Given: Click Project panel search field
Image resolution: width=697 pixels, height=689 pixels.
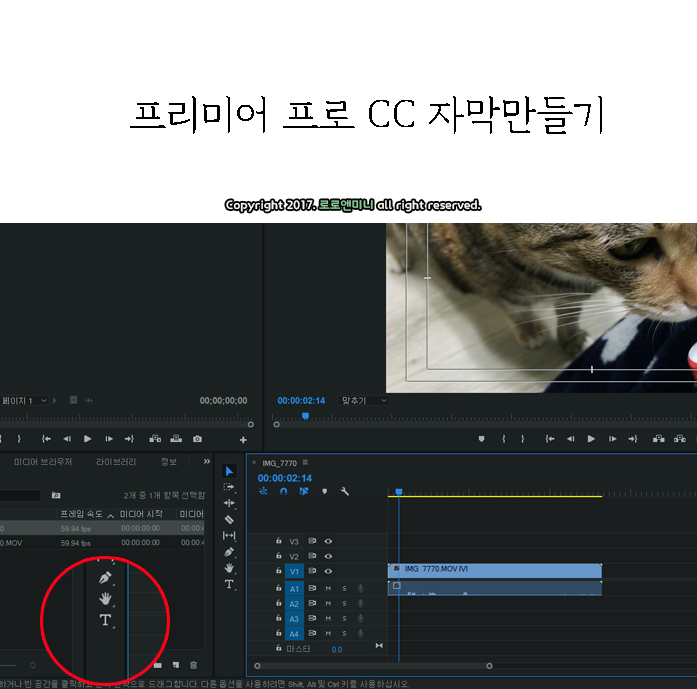Looking at the screenshot, I should (20, 495).
